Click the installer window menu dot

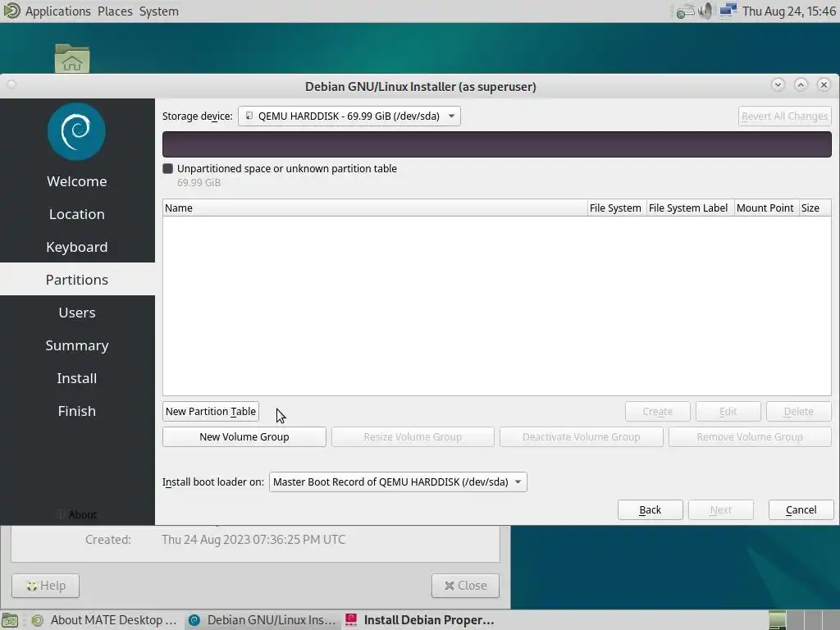pyautogui.click(x=11, y=84)
